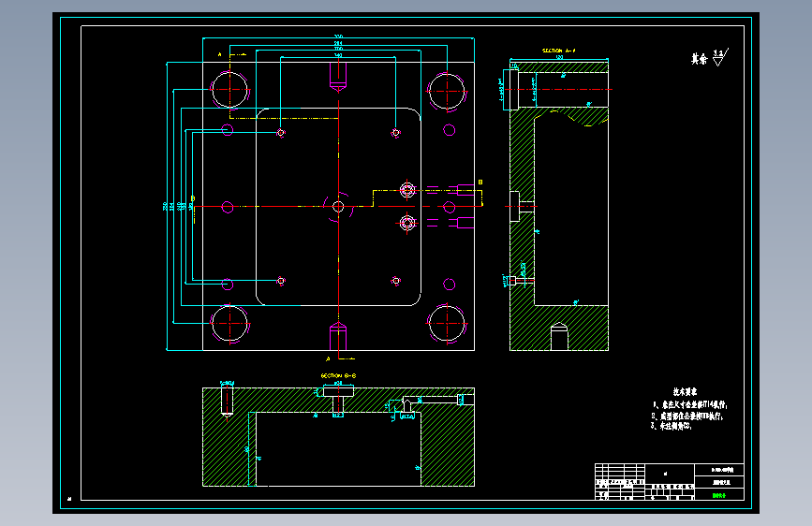Pick the small screw hole at cavity lower-right corner
This screenshot has height=526, width=812.
point(395,281)
